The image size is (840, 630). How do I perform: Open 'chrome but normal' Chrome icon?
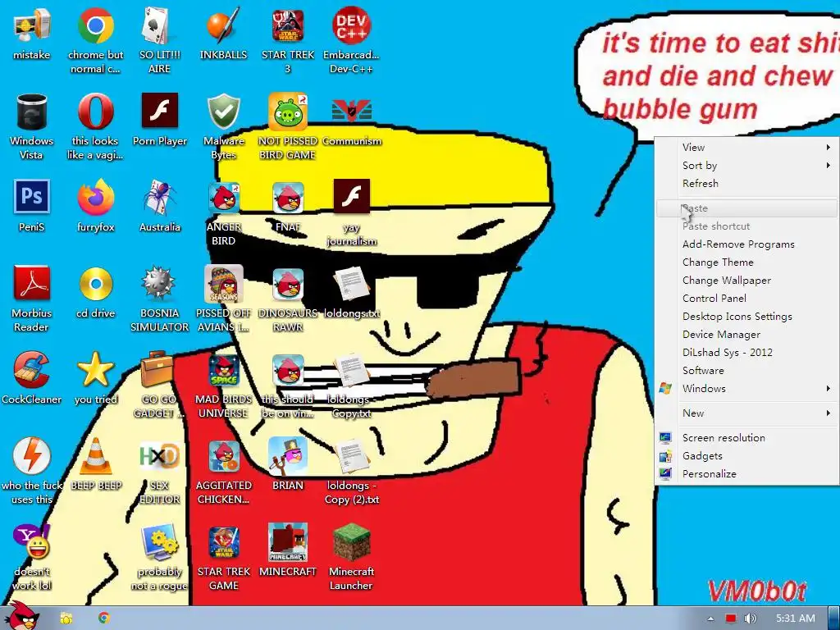[95, 40]
